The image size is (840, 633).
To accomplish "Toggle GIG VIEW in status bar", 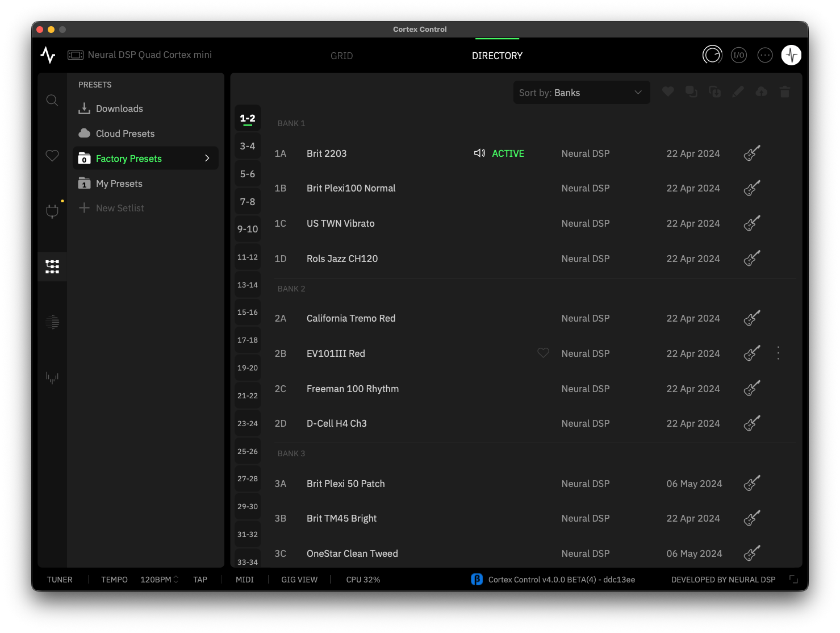I will point(299,580).
